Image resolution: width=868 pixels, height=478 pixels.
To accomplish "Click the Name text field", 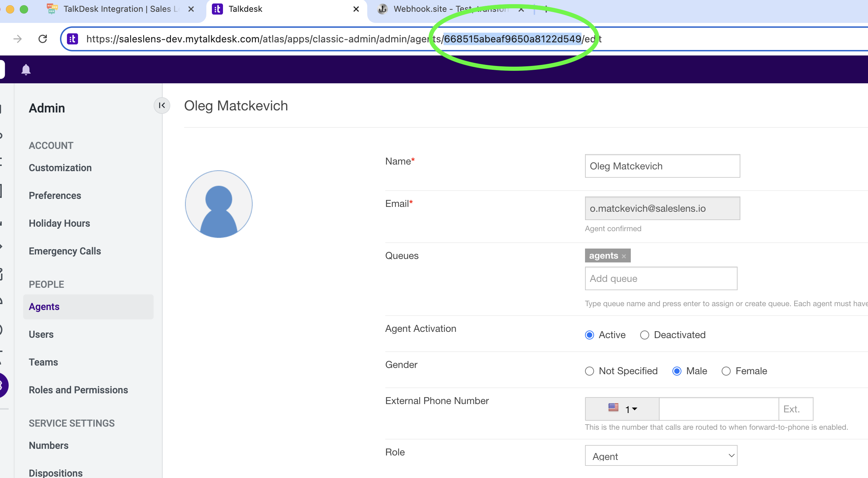I will (x=662, y=166).
